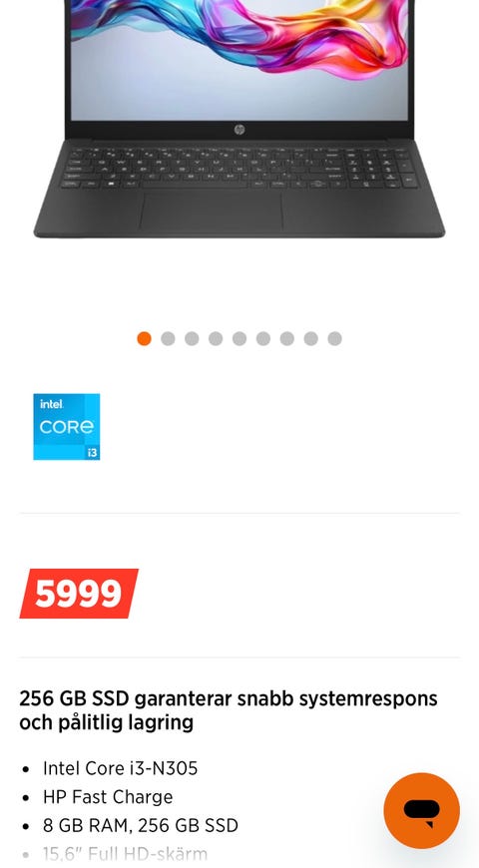Select the first orange carousel dot
Screen dimensions: 479x868
coord(144,339)
